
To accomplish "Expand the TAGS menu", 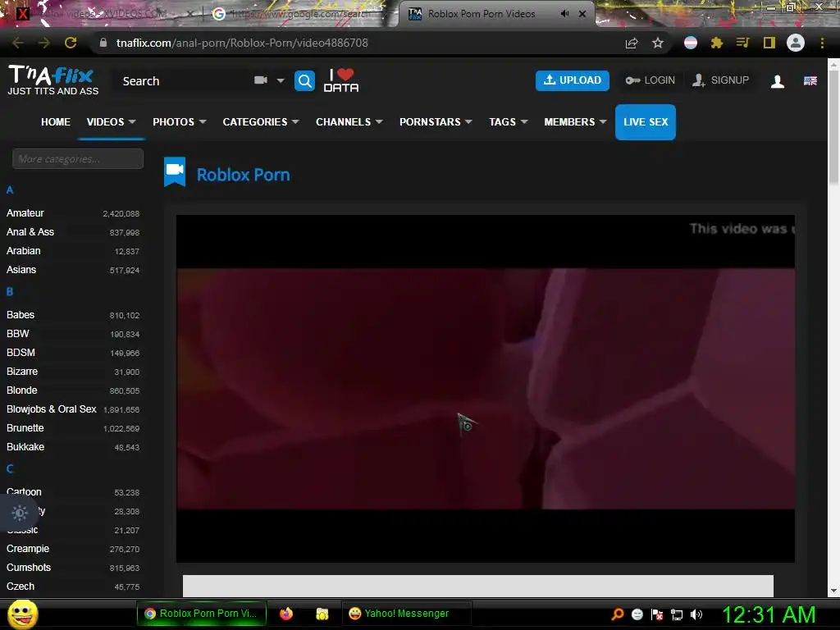I will pyautogui.click(x=509, y=122).
